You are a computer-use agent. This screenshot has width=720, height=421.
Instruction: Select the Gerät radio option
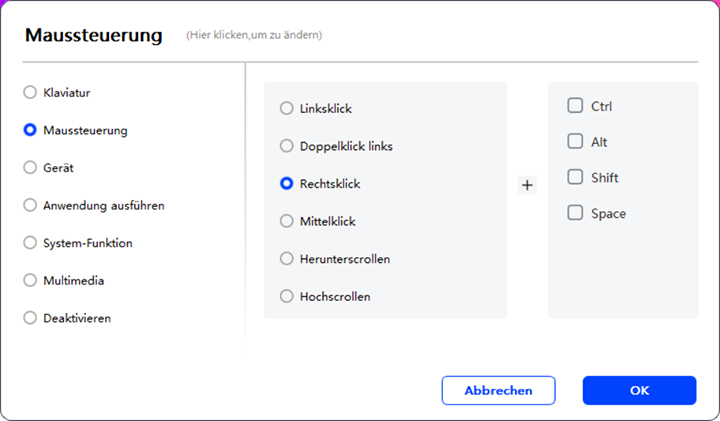[30, 168]
